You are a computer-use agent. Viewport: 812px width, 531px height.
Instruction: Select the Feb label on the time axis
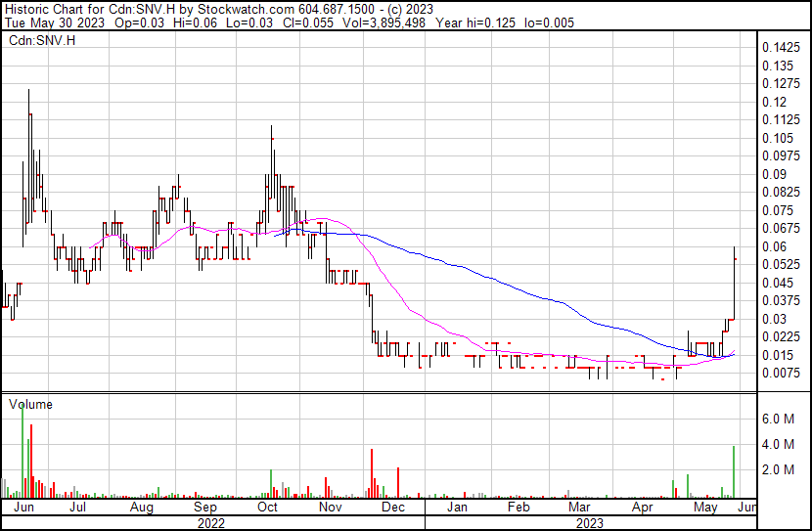(519, 509)
